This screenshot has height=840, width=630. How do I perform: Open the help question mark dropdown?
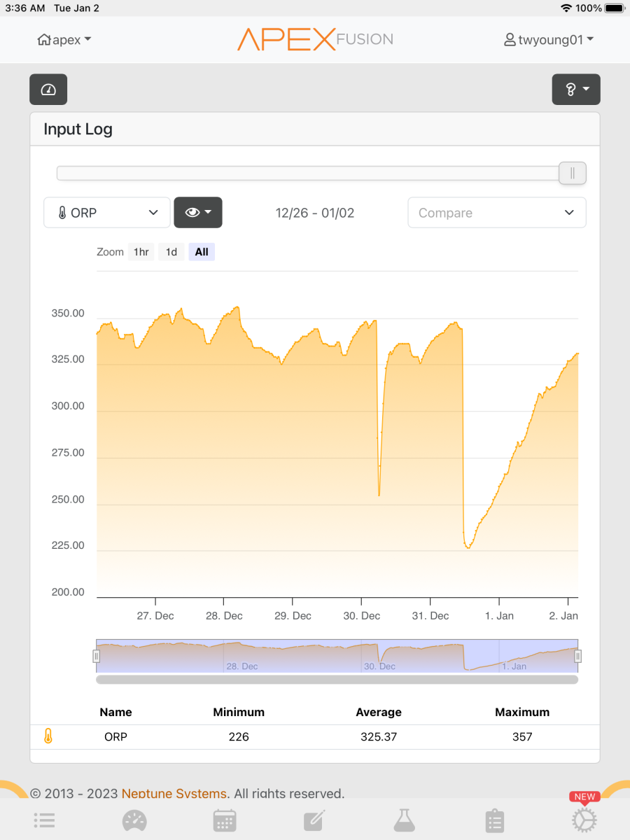click(576, 90)
